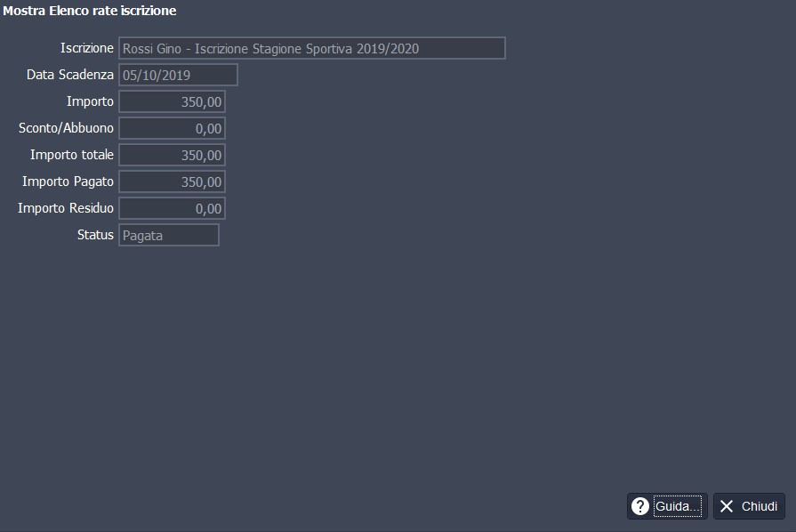The height and width of the screenshot is (532, 796).
Task: Open the Guida help button
Action: click(667, 506)
